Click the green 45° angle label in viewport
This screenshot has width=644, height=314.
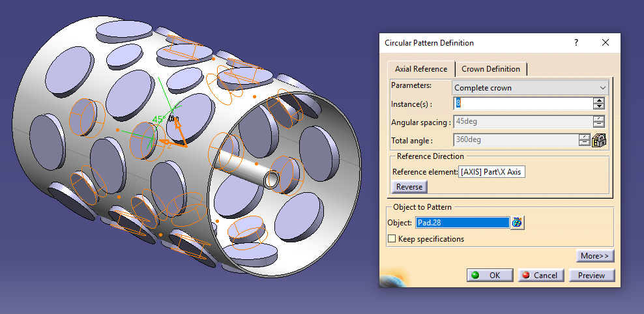158,119
